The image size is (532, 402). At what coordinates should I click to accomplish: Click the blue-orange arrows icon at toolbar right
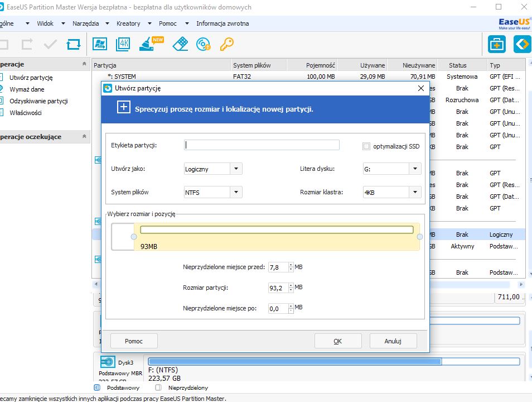tap(521, 44)
